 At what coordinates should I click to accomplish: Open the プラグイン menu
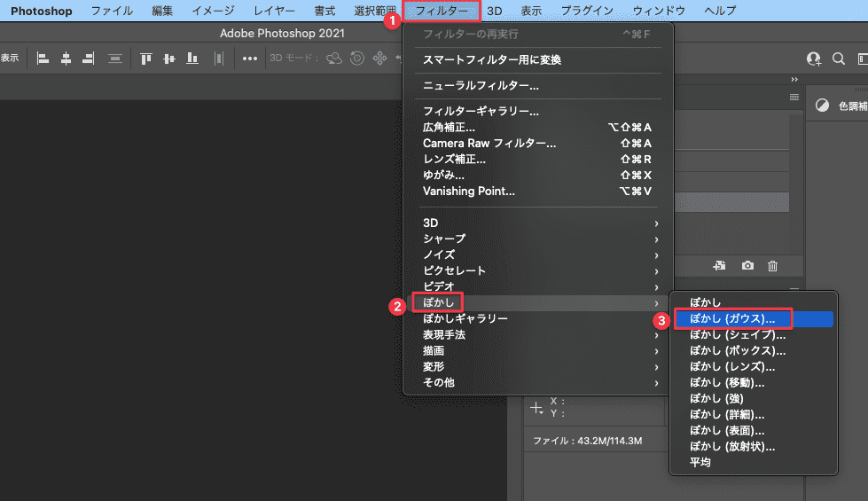587,11
